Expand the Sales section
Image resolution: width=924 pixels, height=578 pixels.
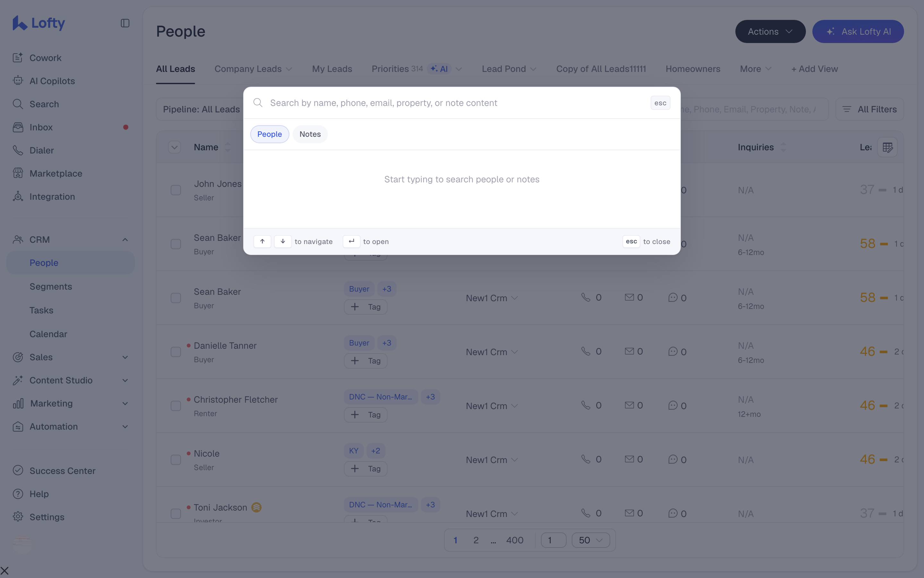125,357
